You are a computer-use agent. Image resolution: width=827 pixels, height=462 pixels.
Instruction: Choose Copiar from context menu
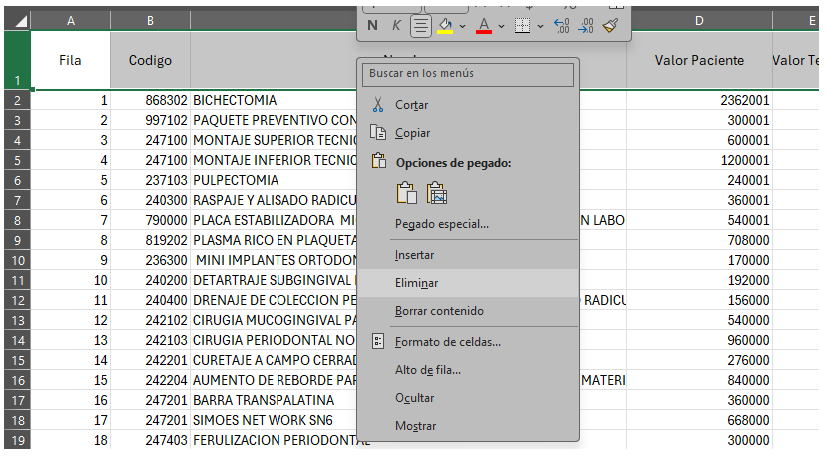click(x=412, y=133)
